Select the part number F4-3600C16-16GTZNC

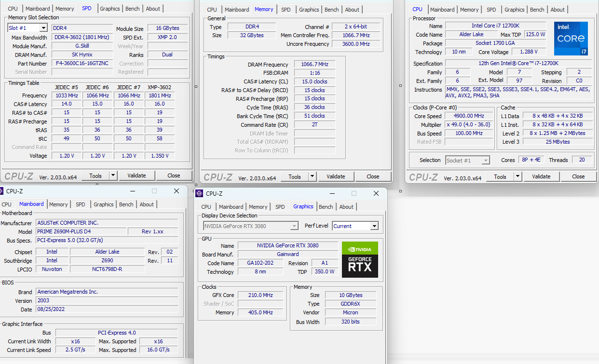pyautogui.click(x=82, y=63)
